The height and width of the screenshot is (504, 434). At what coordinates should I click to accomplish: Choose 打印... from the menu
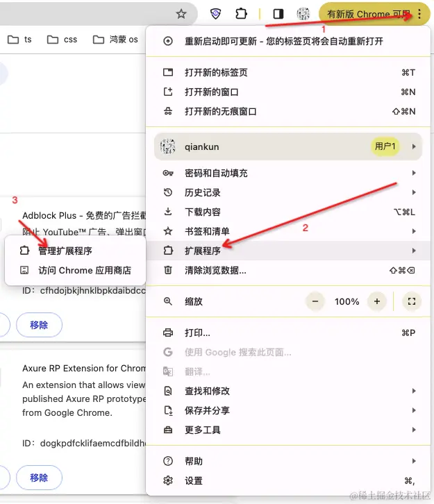tap(288, 333)
